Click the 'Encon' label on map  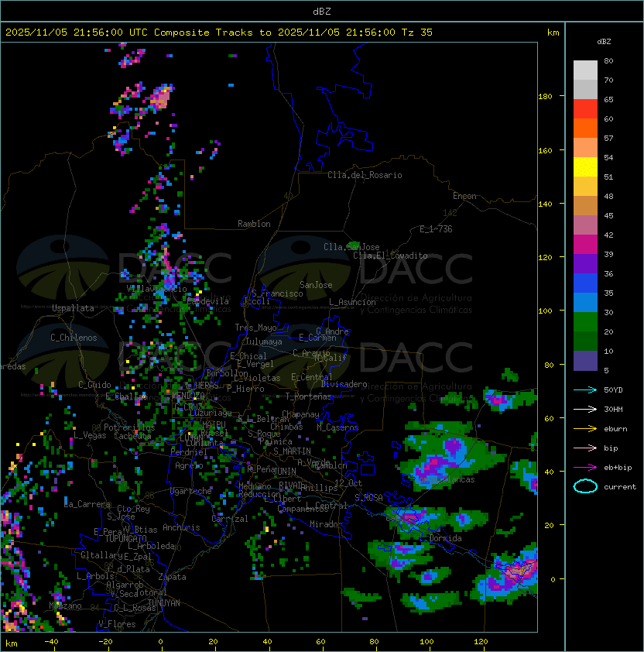pyautogui.click(x=464, y=196)
